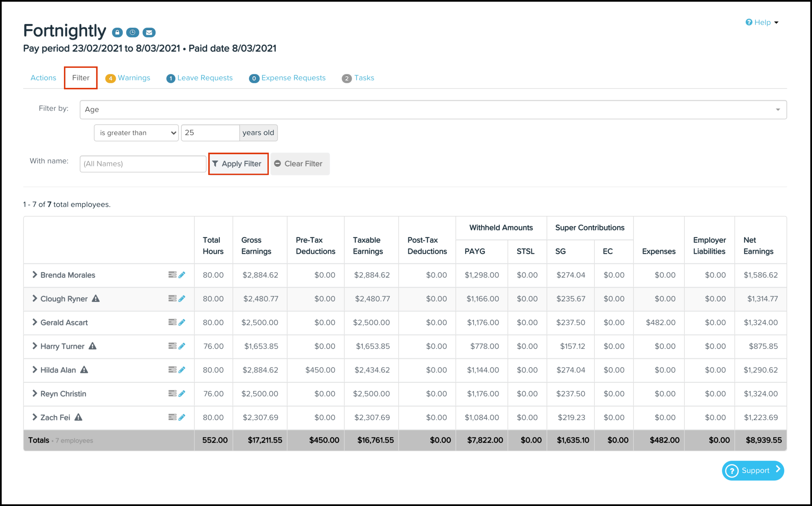Expand the Brenda Morales row

click(35, 275)
